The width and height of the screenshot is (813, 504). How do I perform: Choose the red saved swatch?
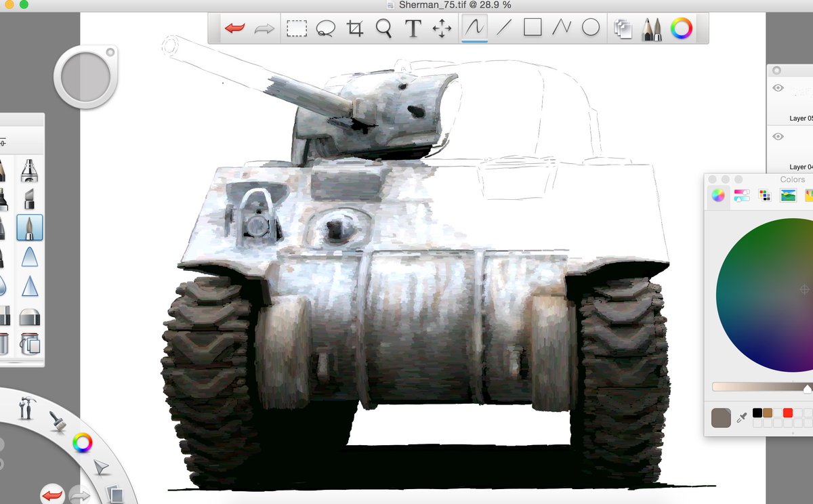tap(787, 413)
